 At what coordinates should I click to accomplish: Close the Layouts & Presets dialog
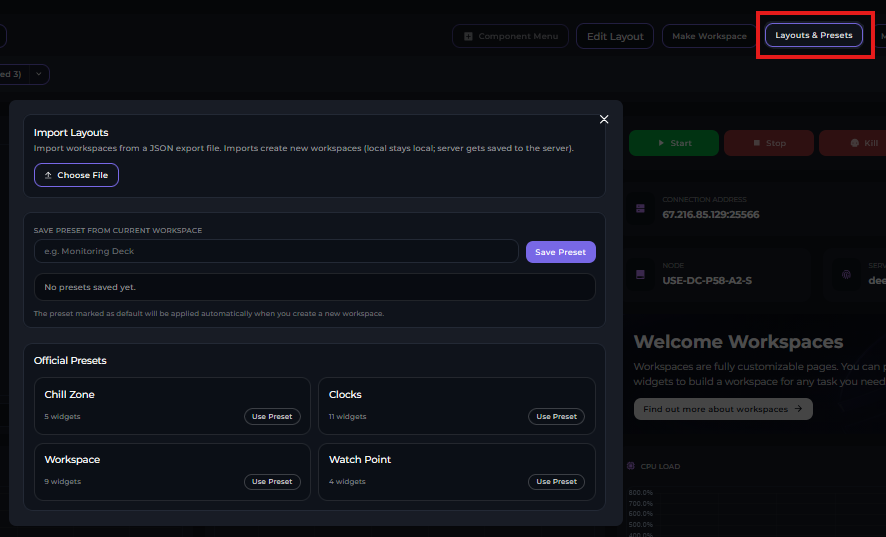604,119
